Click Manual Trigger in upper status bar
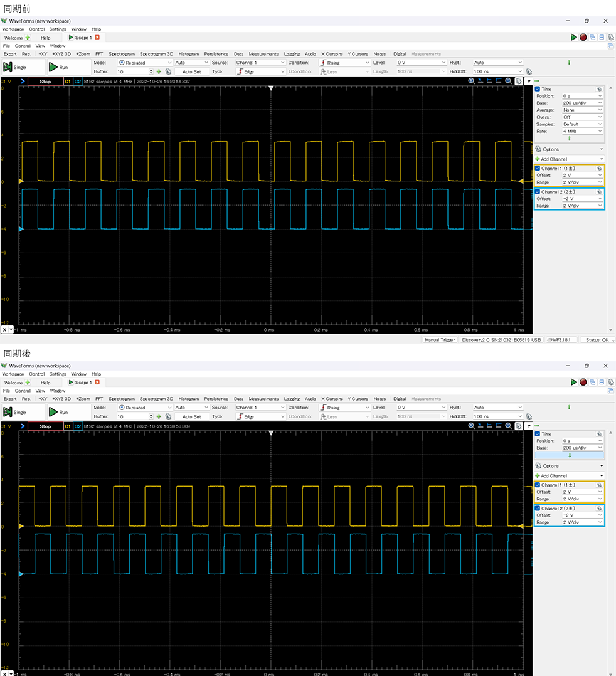616x676 pixels. click(x=440, y=340)
